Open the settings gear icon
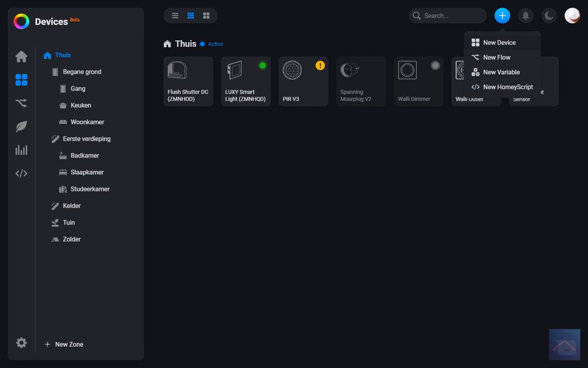The height and width of the screenshot is (368, 588). coord(21,343)
